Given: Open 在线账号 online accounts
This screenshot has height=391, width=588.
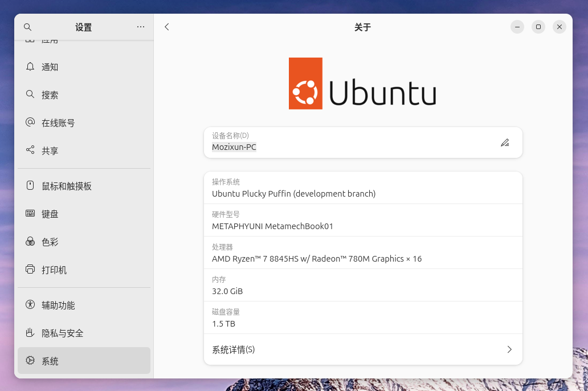Looking at the screenshot, I should coord(84,123).
